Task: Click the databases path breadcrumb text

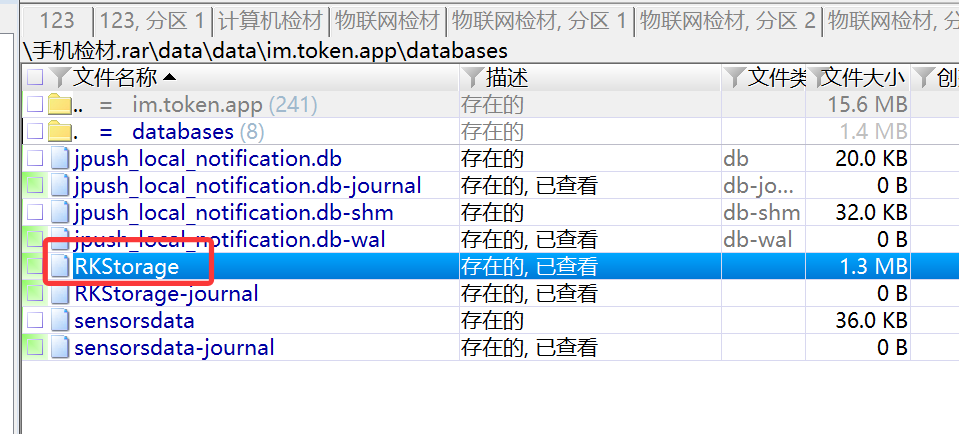Action: coord(456,51)
